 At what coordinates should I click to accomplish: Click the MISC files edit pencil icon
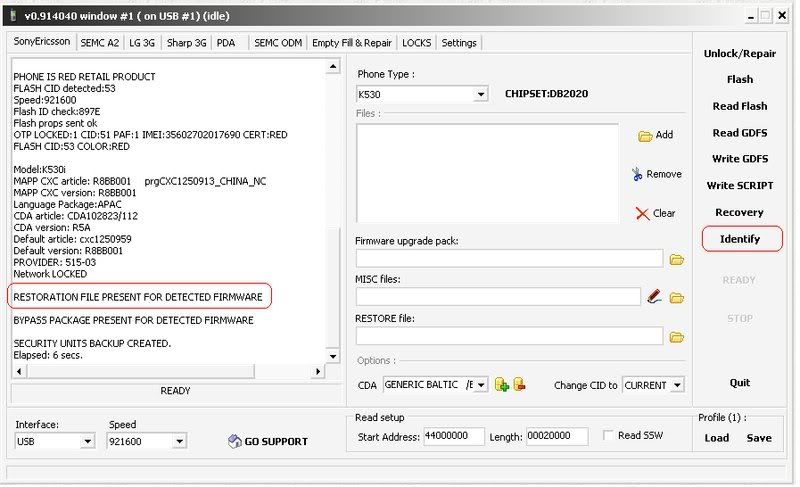(654, 297)
